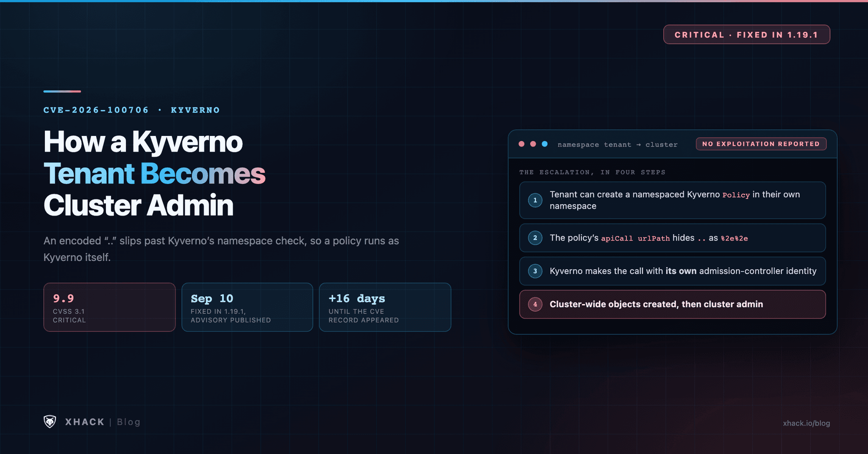Open the xhack.io/blog link
Viewport: 868px width, 454px height.
click(x=806, y=423)
